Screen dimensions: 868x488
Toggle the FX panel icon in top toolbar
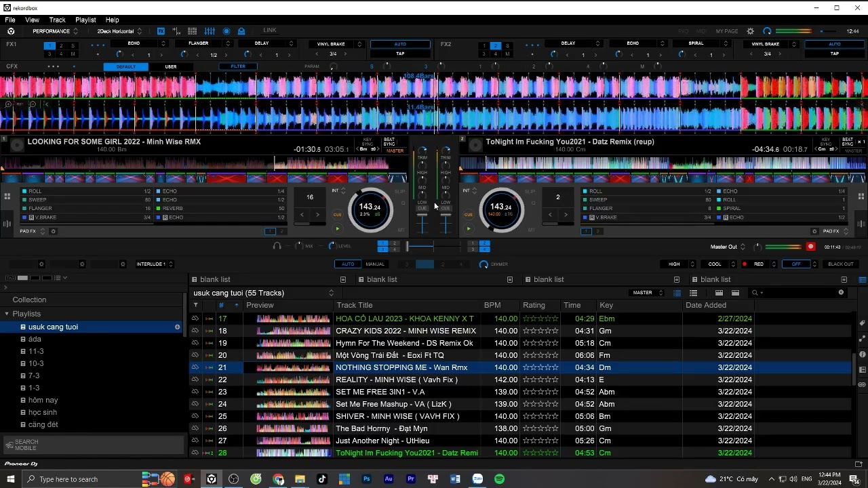click(161, 31)
